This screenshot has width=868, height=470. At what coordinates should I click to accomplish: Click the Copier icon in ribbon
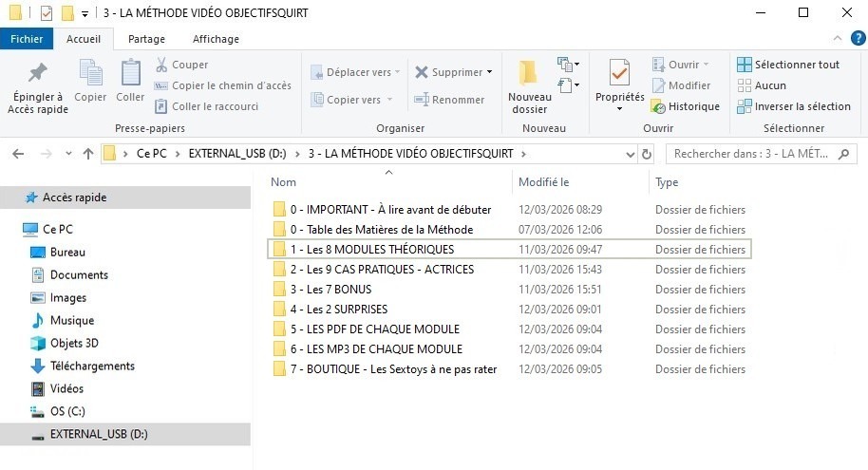90,74
